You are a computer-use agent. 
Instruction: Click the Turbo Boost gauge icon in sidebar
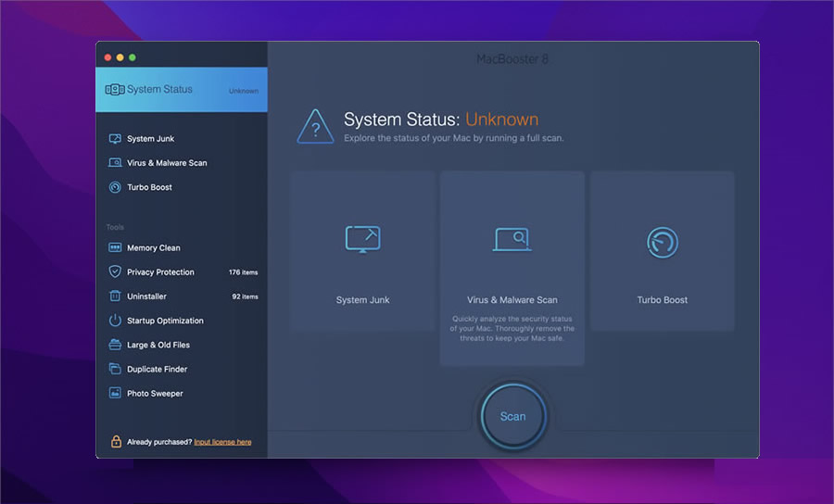click(x=115, y=187)
